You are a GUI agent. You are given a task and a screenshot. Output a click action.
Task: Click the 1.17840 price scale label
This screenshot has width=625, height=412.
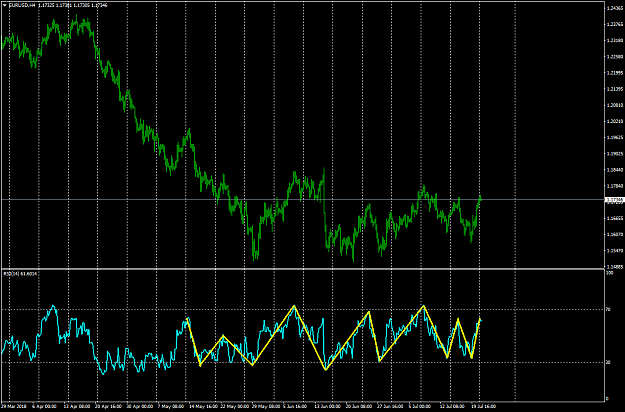614,186
